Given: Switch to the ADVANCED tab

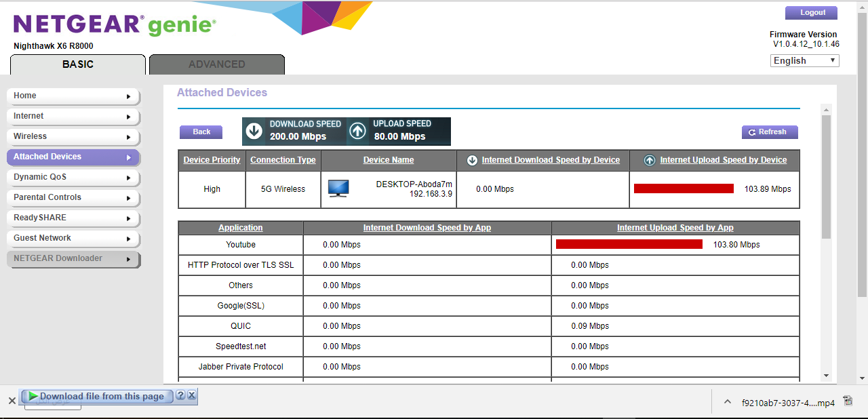Looking at the screenshot, I should click(216, 64).
